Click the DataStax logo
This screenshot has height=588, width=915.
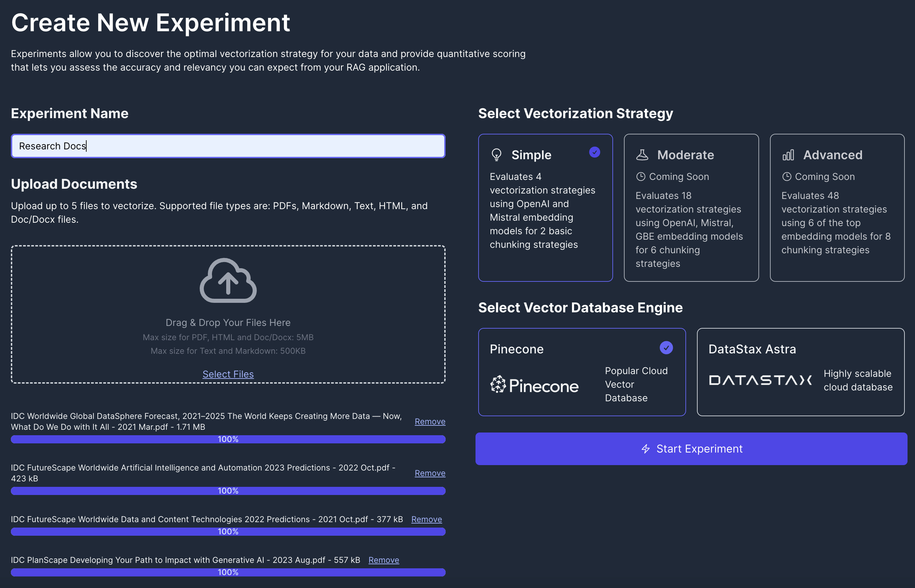point(760,380)
